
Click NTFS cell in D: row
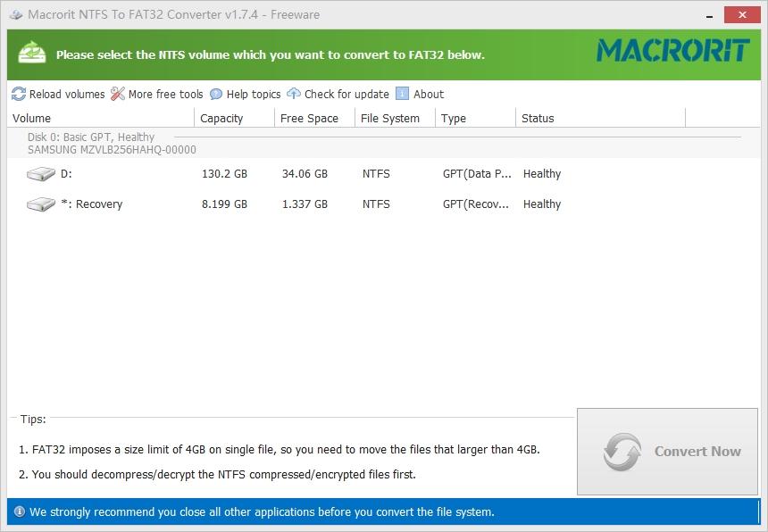[376, 174]
